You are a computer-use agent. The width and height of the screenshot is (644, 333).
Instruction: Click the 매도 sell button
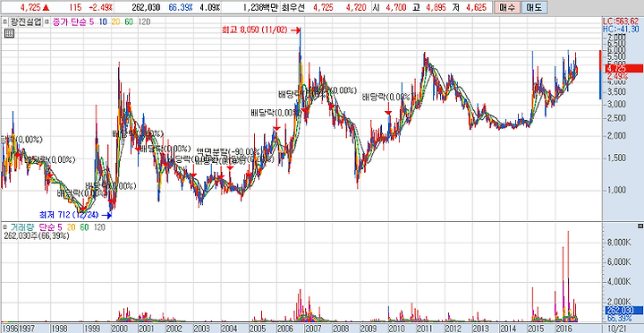pos(534,7)
